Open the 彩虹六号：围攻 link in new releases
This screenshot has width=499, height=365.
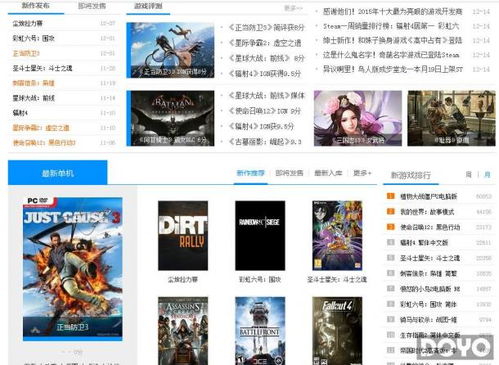(33, 38)
